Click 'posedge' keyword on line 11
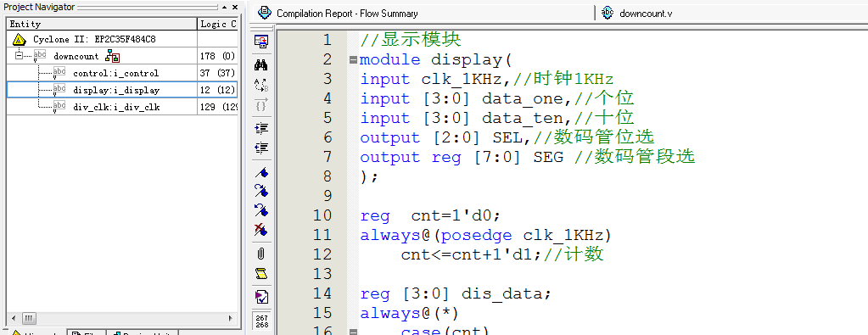Screen dimensions: 868x335 477,235
